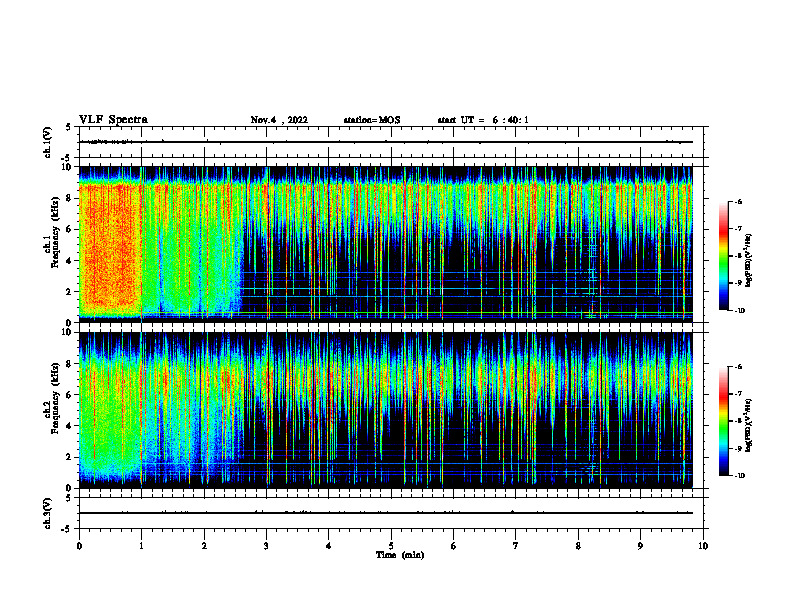Click the "8" kHz tick on ch.1 frequency axis

click(x=69, y=198)
